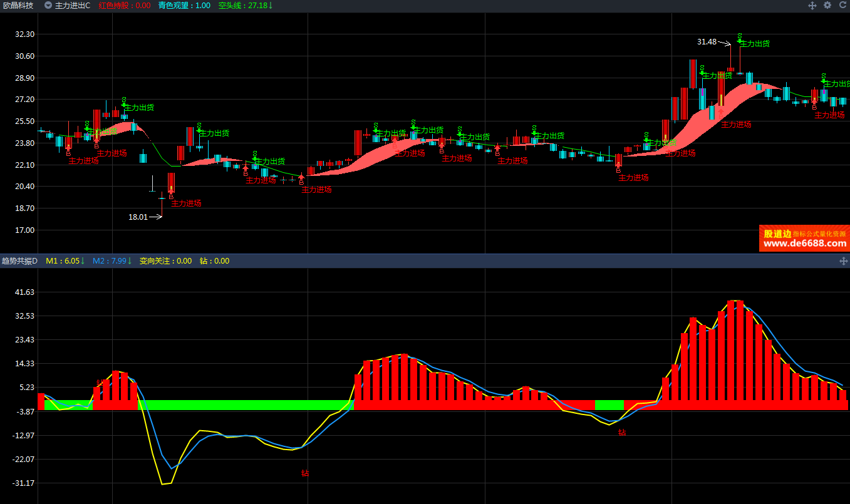
Task: Click the refresh icon in top header
Action: [x=841, y=5]
